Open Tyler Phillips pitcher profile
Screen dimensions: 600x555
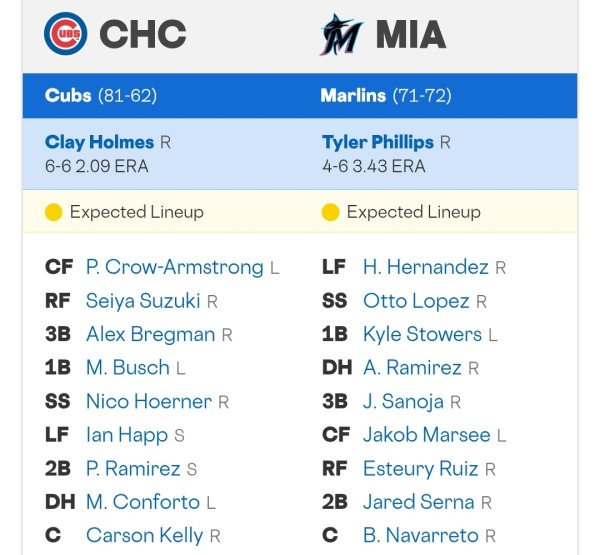378,142
